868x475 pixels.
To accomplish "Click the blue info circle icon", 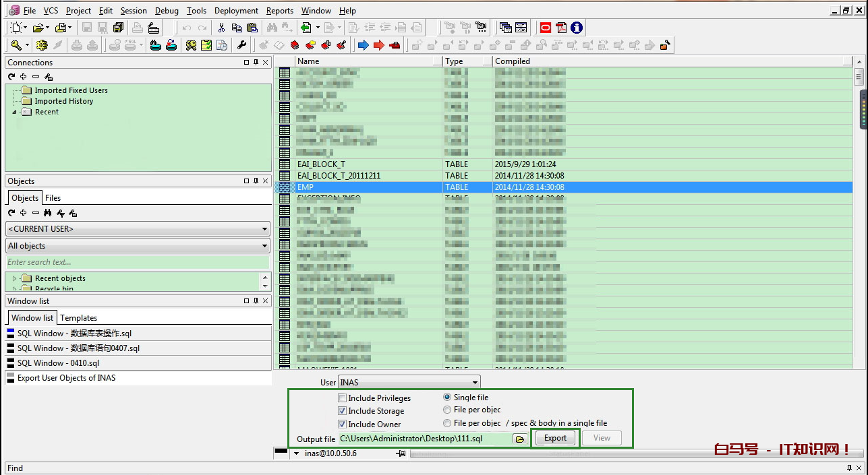I will tap(577, 28).
